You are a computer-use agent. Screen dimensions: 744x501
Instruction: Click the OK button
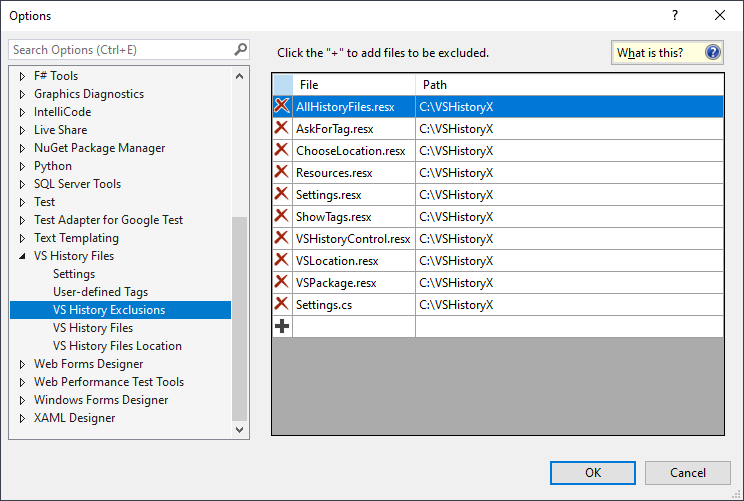pyautogui.click(x=593, y=473)
